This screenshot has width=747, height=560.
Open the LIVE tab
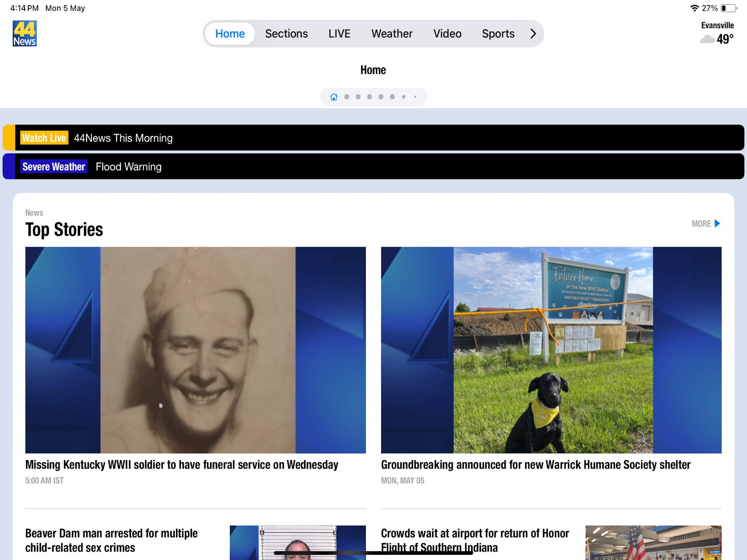point(339,33)
